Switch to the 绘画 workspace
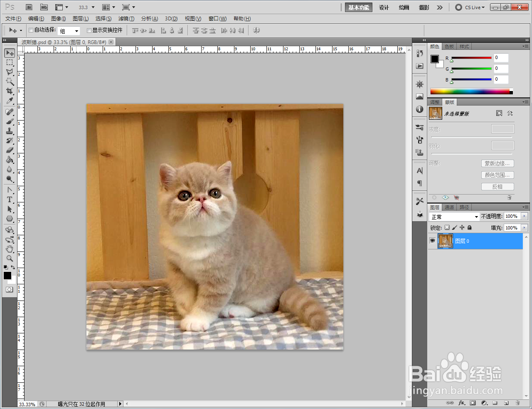Viewport: 532px width, 409px height. click(x=404, y=7)
